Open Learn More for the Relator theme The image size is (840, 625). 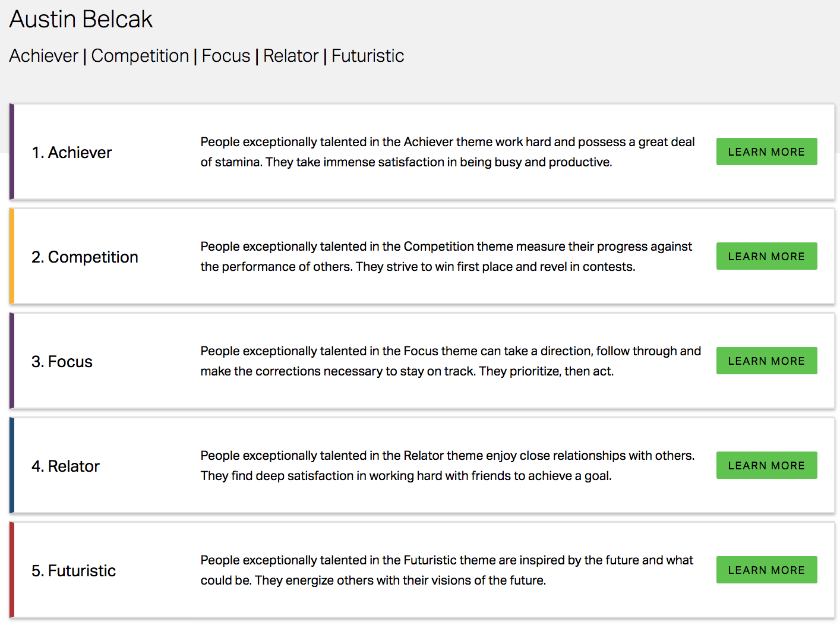[766, 465]
